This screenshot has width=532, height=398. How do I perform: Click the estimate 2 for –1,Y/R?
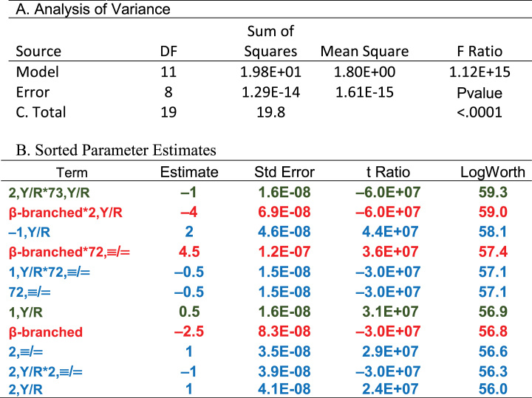coord(189,232)
